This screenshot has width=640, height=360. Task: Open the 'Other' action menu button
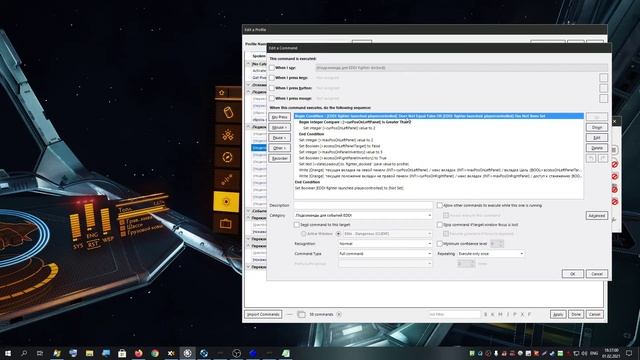280,148
